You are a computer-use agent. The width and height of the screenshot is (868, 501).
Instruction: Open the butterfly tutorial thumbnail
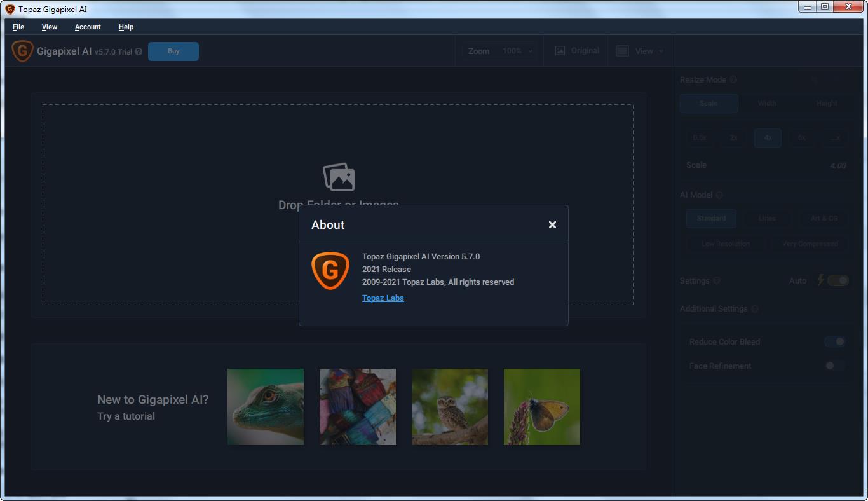point(542,407)
